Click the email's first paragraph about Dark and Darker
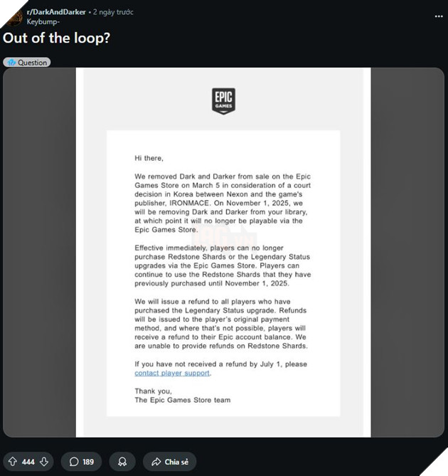448x476 pixels. tap(223, 198)
